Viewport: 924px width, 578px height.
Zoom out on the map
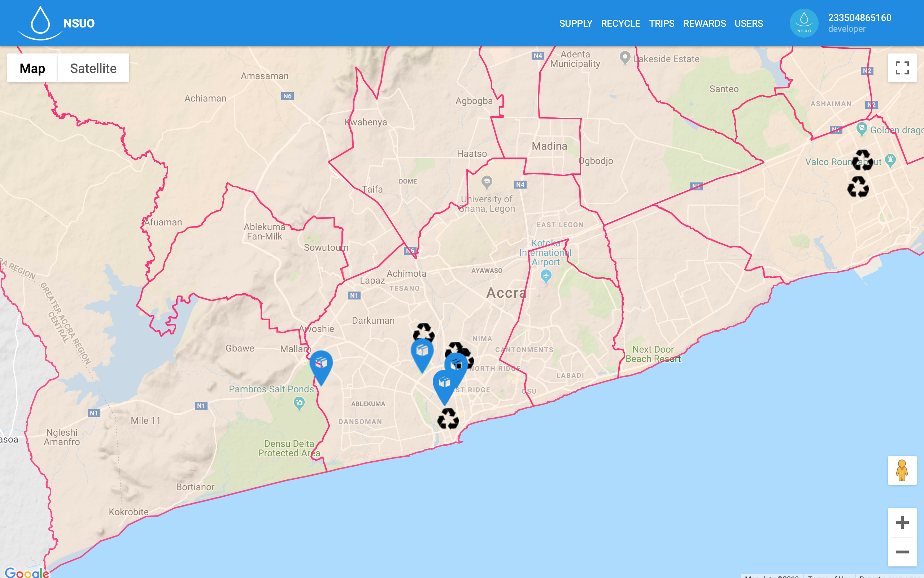[x=902, y=552]
